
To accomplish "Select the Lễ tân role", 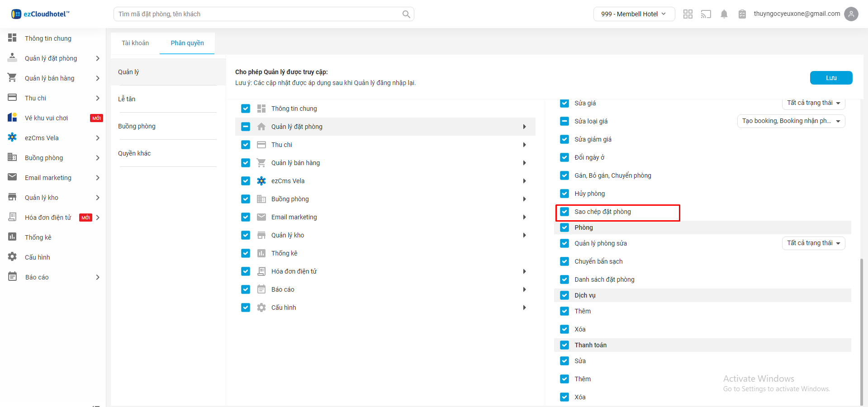I will (x=127, y=99).
